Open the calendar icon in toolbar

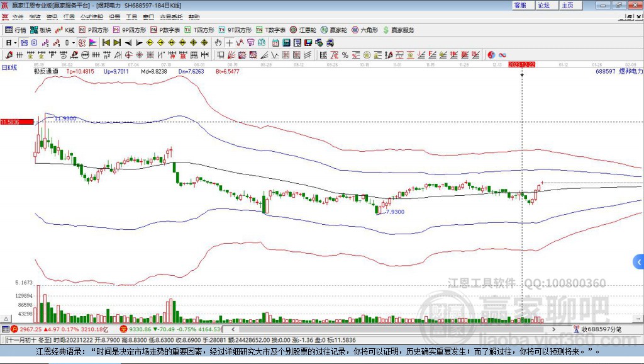275,43
